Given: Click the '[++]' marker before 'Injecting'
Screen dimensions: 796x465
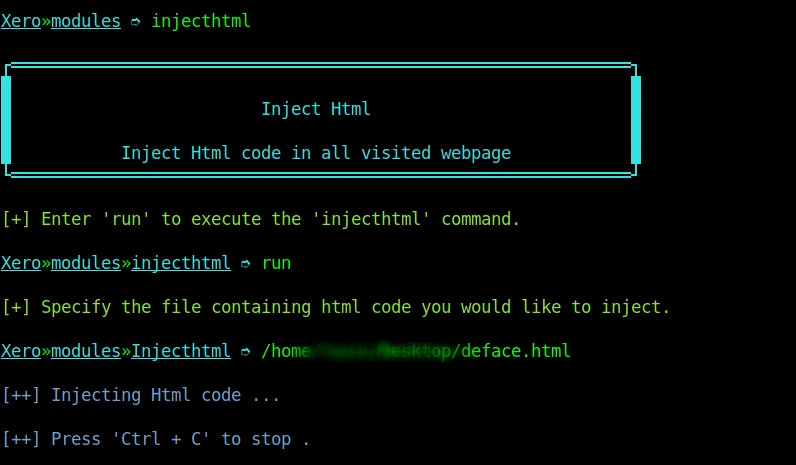Looking at the screenshot, I should (21, 395).
